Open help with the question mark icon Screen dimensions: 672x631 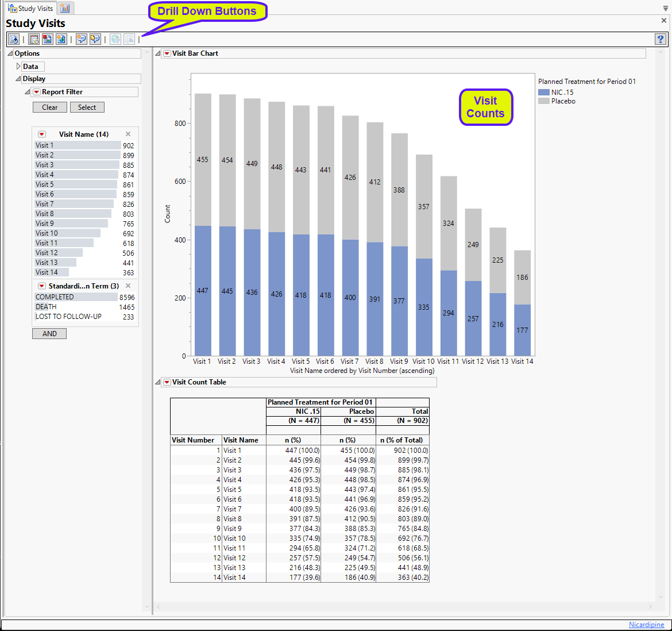(661, 39)
